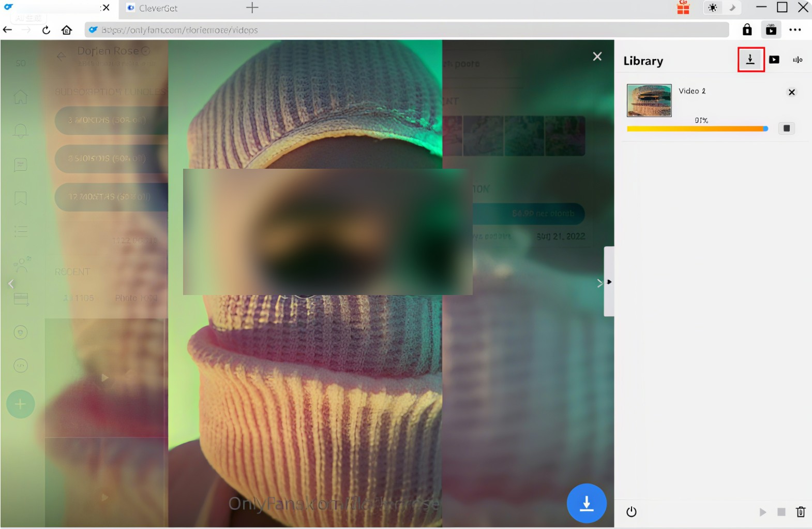This screenshot has height=529, width=812.
Task: Click the Video 2 thumbnail
Action: (649, 100)
